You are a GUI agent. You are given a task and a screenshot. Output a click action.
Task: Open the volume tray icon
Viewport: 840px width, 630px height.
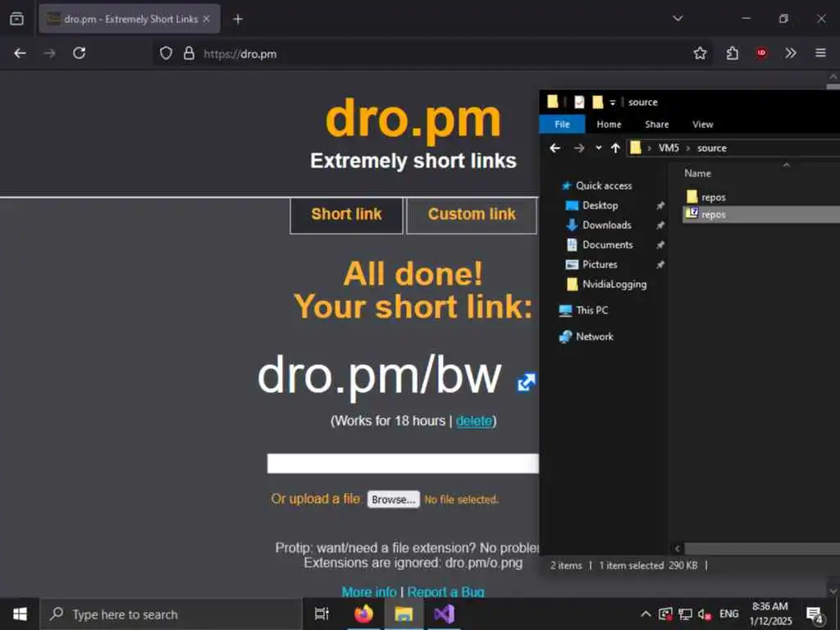(704, 614)
